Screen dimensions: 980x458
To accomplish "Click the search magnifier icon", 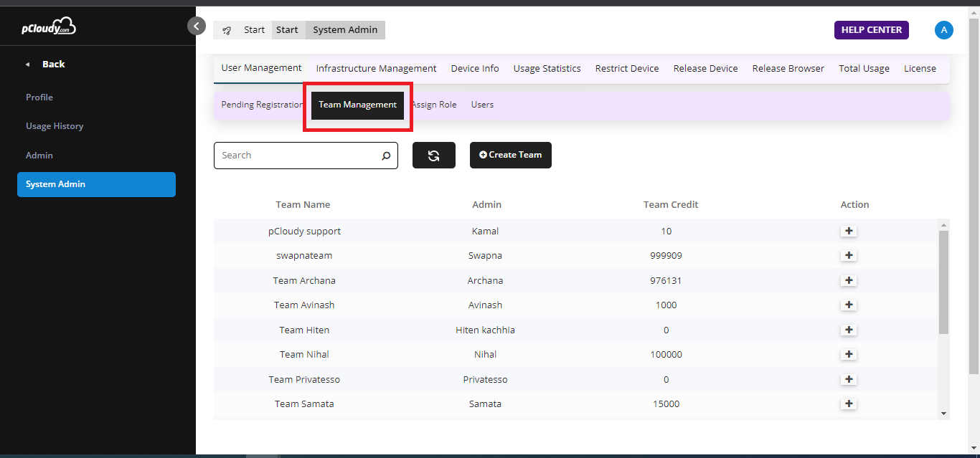I will [x=386, y=156].
